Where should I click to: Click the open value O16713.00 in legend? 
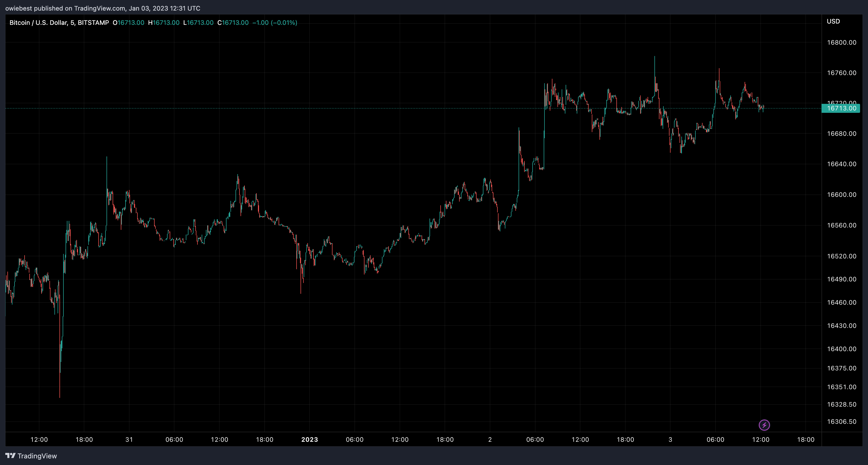tap(128, 22)
